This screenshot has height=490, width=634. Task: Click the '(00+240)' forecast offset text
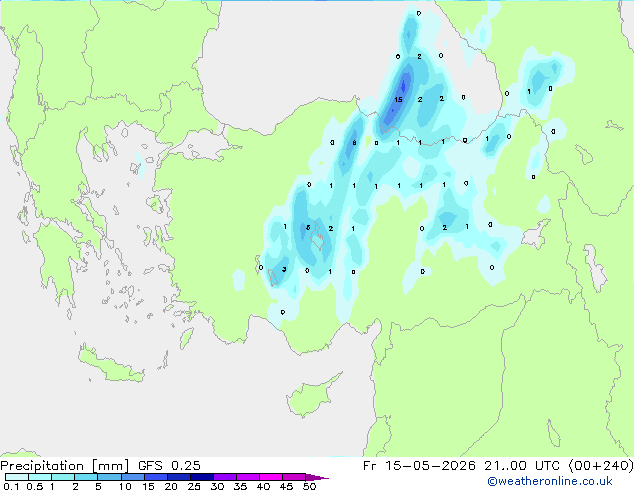pyautogui.click(x=601, y=466)
